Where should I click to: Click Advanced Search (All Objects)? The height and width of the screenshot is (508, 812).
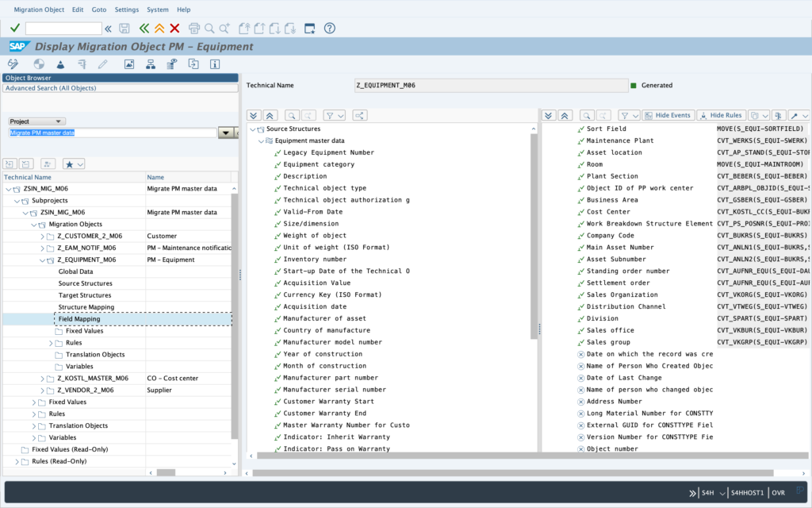click(x=121, y=88)
